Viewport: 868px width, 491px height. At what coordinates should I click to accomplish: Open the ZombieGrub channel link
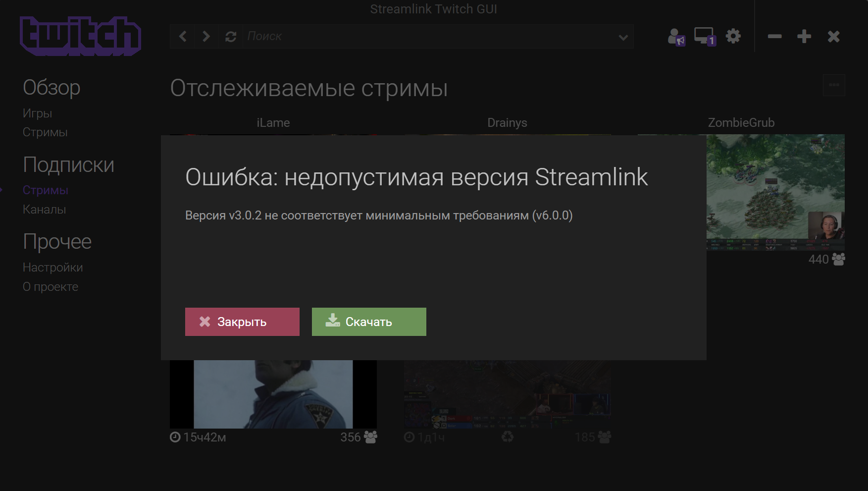(x=741, y=123)
